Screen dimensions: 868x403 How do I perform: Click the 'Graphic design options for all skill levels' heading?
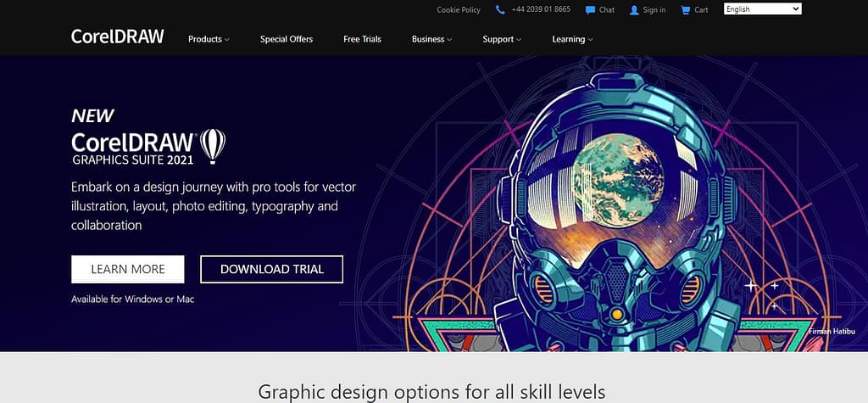(431, 392)
